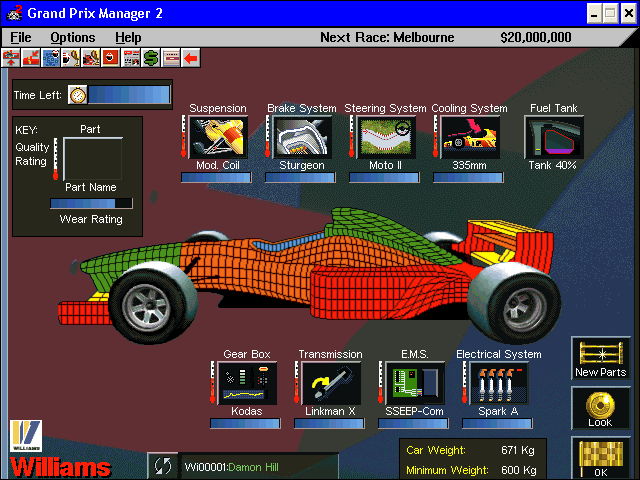Select the E.M.S. circuit board icon

(415, 383)
